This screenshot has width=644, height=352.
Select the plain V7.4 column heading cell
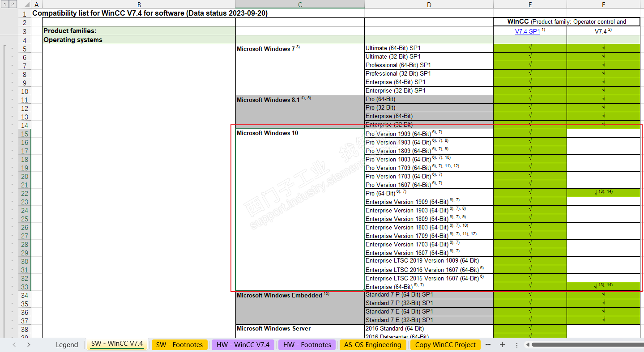603,31
